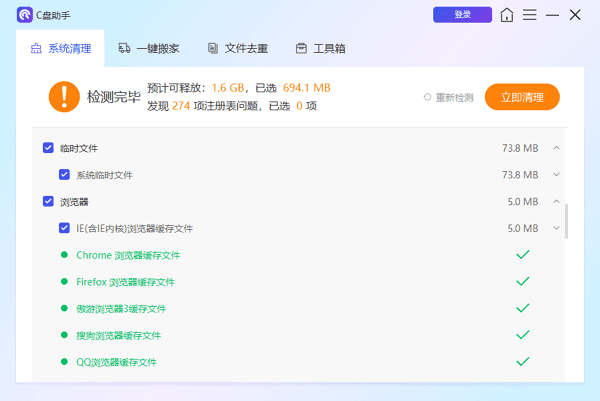The height and width of the screenshot is (401, 600).
Task: Uncheck the 浏览器 category checkbox
Action: point(48,201)
